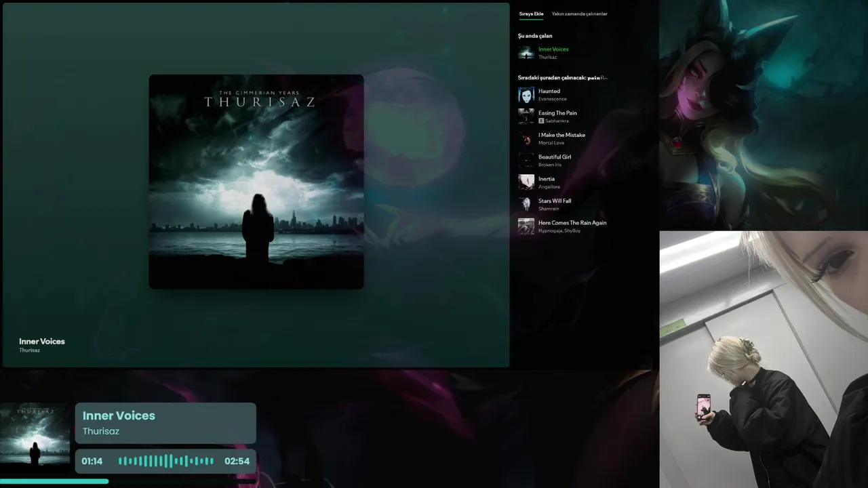868x488 pixels.
Task: Click Thurisaz artist name below the large cover
Action: [x=29, y=350]
